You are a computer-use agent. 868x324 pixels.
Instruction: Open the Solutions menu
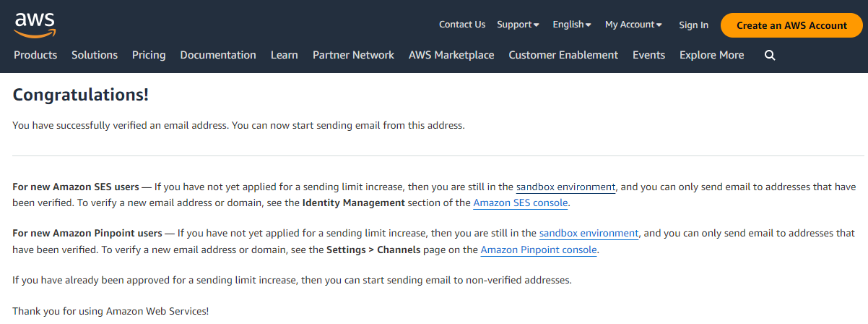(95, 55)
